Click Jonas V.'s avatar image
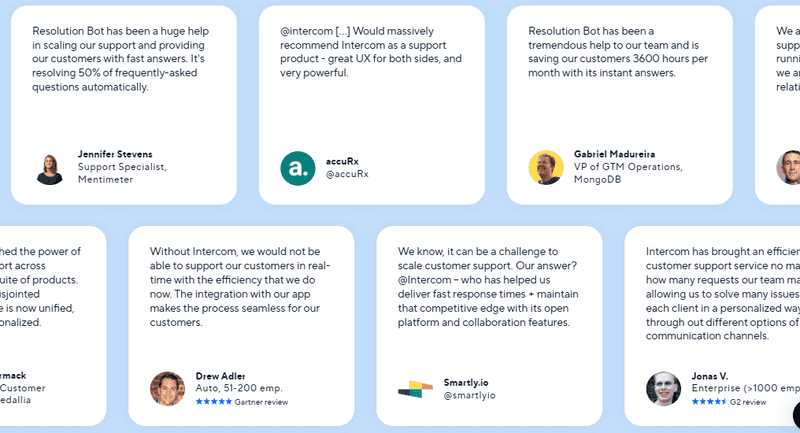Viewport: 800px width, 433px height. 663,389
